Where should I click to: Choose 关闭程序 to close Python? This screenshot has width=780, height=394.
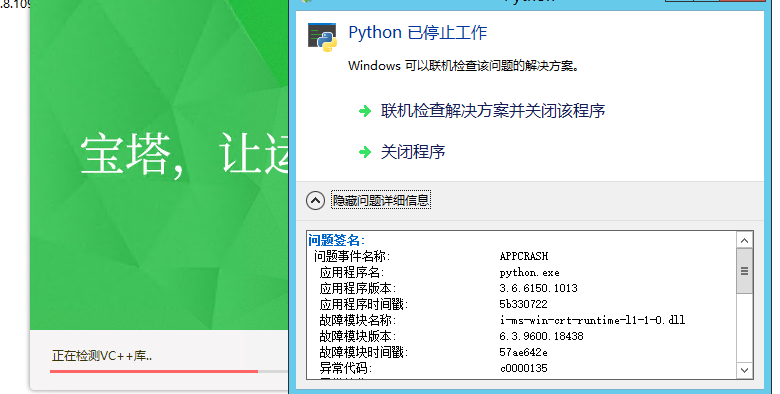(413, 152)
